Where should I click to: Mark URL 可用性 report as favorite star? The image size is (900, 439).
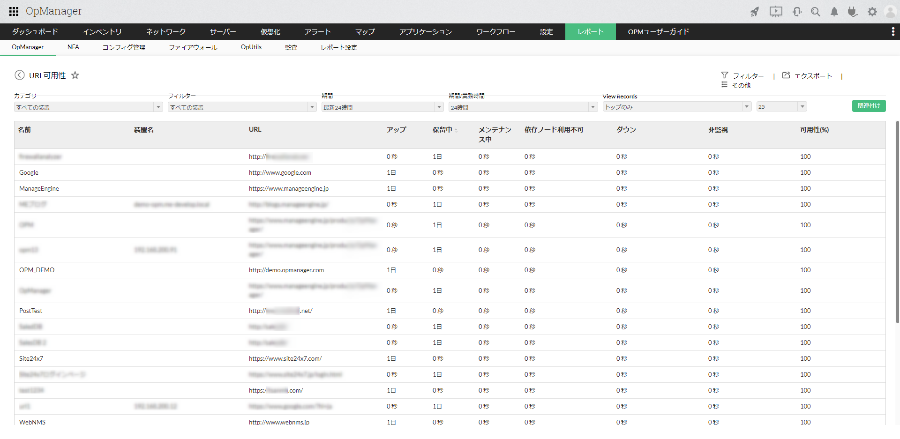(x=75, y=75)
